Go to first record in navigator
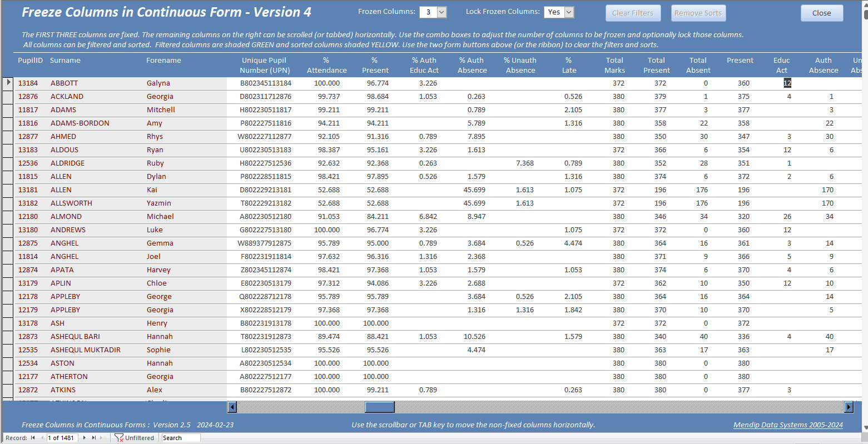Image resolution: width=868 pixels, height=444 pixels. pos(33,438)
